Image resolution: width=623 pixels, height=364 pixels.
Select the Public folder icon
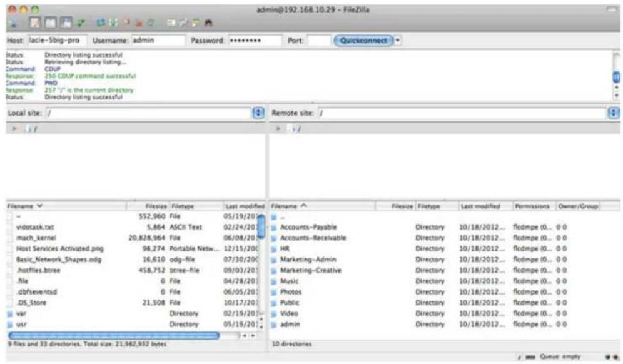[x=274, y=303]
